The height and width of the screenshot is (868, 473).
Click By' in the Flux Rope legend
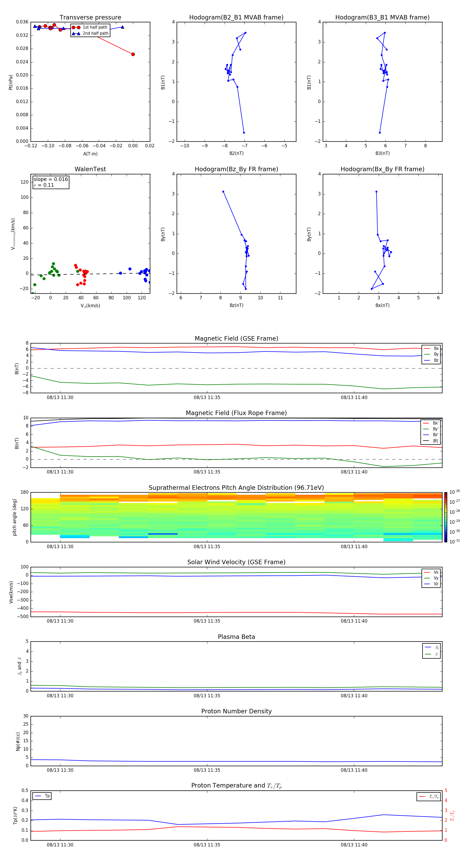(x=431, y=429)
